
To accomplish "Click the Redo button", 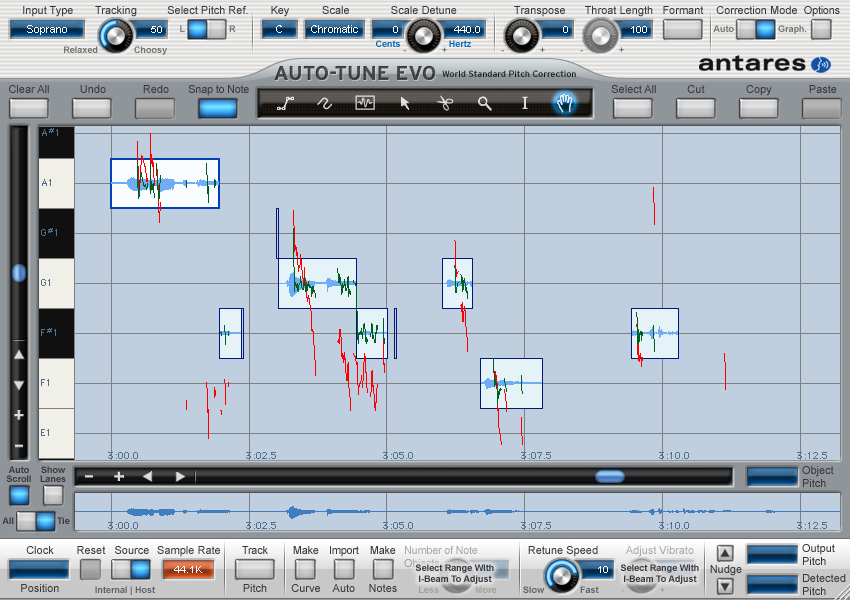I will pos(154,108).
